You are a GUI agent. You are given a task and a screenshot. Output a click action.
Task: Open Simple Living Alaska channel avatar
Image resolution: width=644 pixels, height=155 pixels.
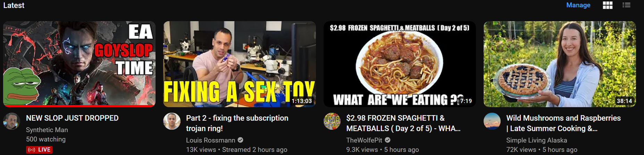(492, 121)
